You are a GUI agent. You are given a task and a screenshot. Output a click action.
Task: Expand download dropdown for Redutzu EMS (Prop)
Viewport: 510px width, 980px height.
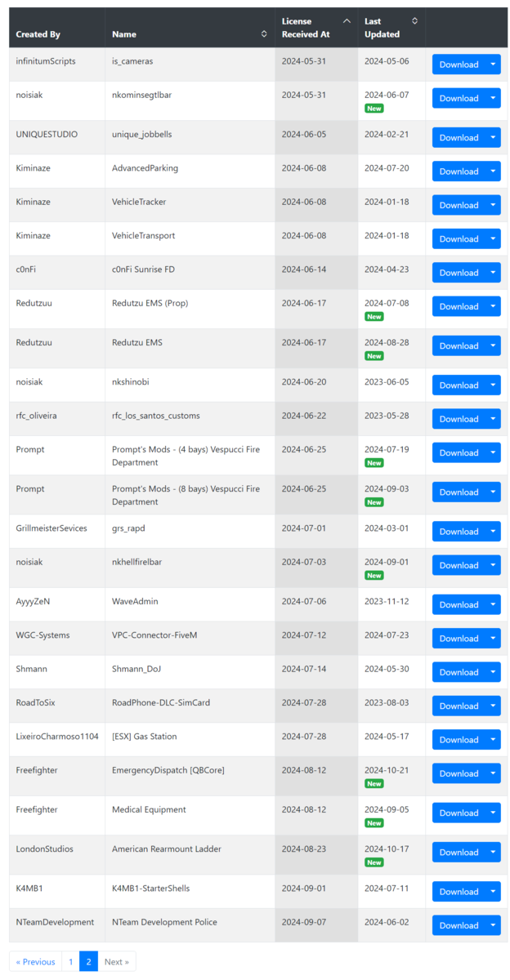point(493,306)
